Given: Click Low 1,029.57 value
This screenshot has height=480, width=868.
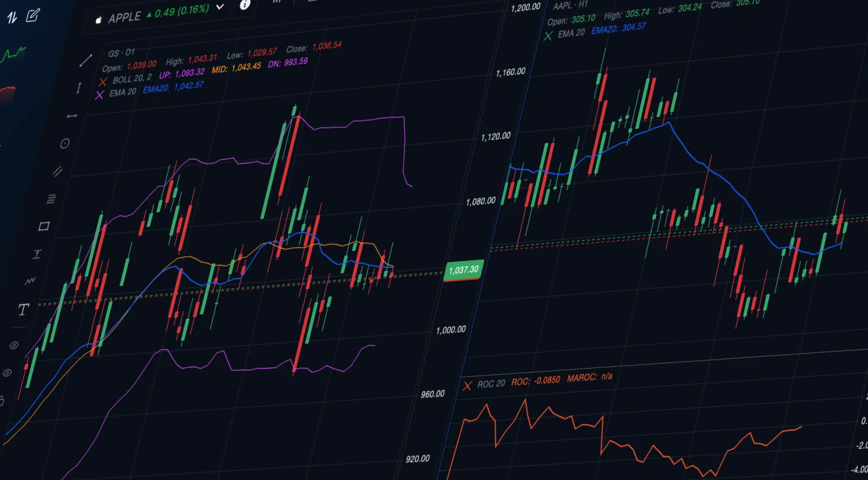Looking at the screenshot, I should (252, 54).
